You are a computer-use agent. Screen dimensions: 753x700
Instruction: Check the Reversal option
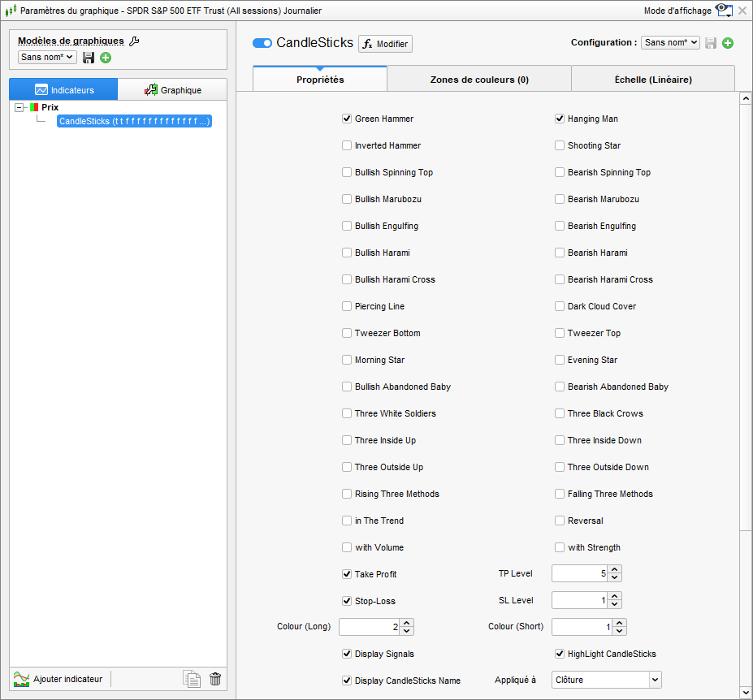pos(560,521)
